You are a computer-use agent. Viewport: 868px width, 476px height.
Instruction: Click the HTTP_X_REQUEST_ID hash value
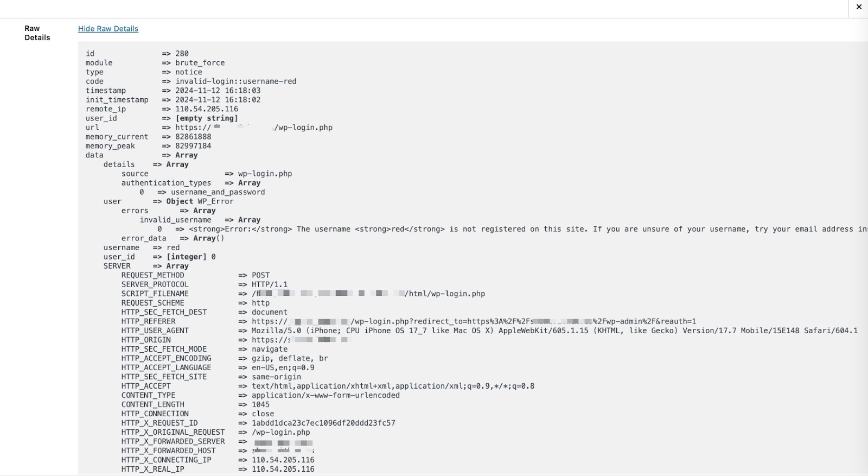tap(323, 423)
